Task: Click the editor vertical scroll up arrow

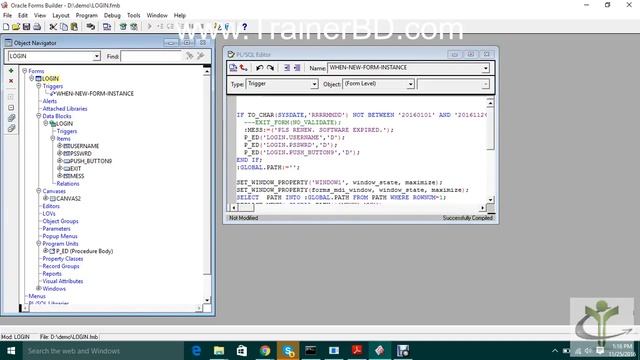Action: pos(490,104)
